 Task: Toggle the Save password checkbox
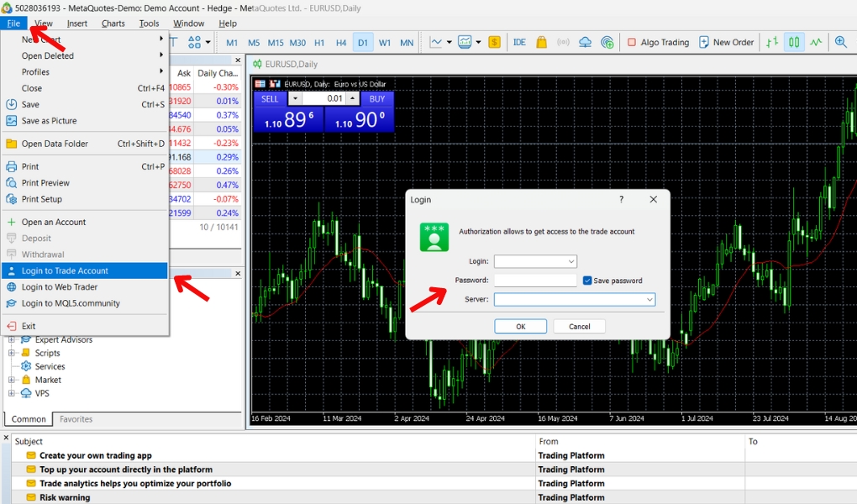[x=587, y=281]
